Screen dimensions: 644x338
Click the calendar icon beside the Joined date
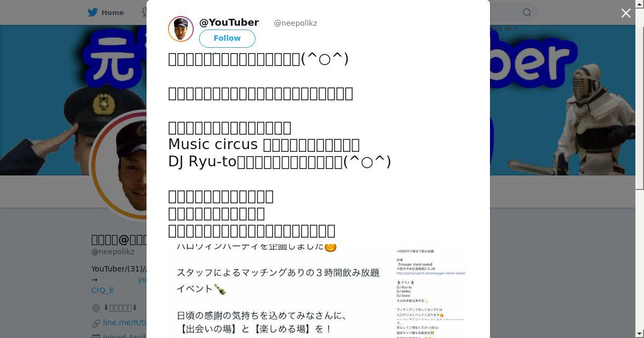click(96, 336)
